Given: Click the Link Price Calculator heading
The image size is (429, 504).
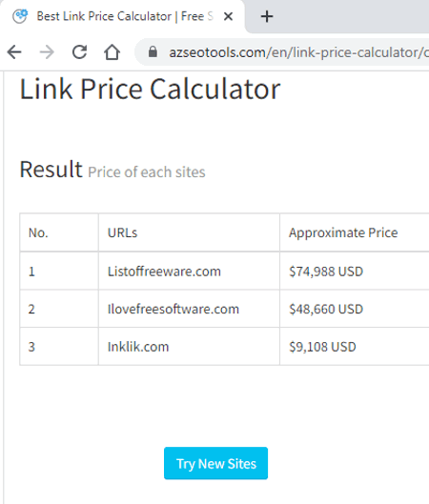Looking at the screenshot, I should pyautogui.click(x=151, y=89).
